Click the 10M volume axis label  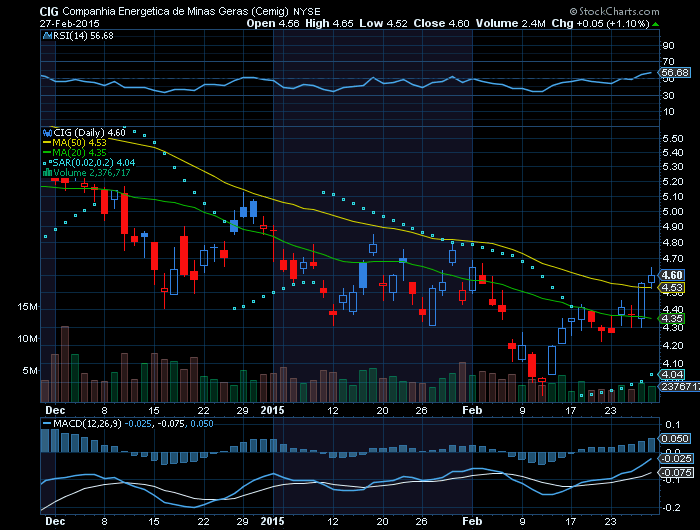(x=27, y=339)
